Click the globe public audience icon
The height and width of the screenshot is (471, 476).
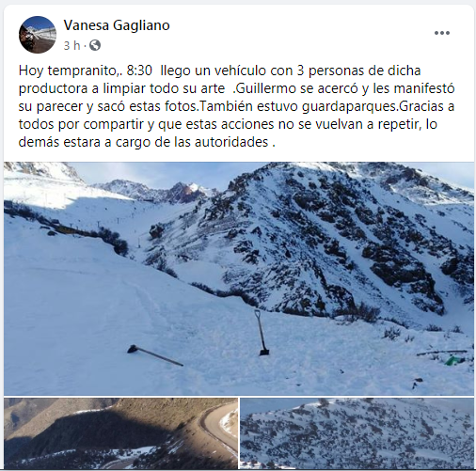pos(95,45)
